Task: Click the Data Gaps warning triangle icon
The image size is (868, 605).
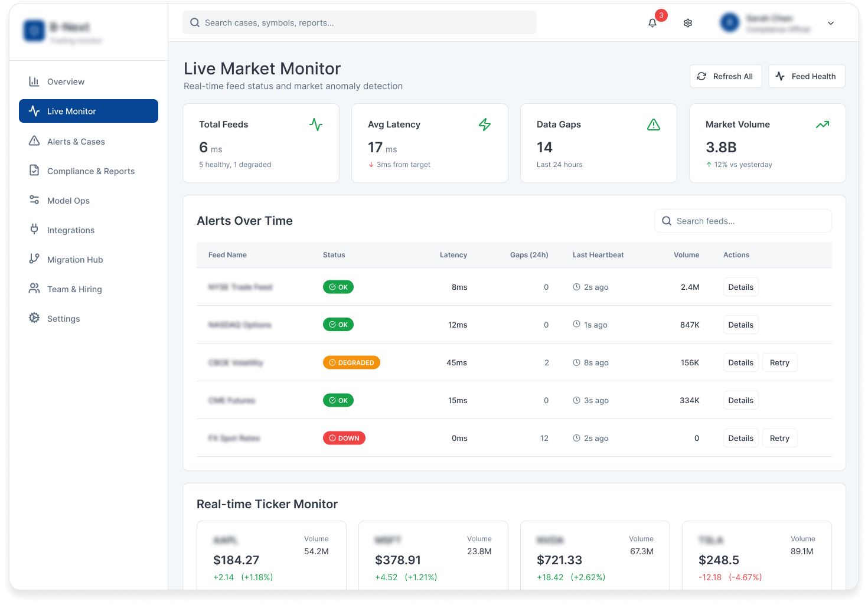Action: click(x=654, y=125)
